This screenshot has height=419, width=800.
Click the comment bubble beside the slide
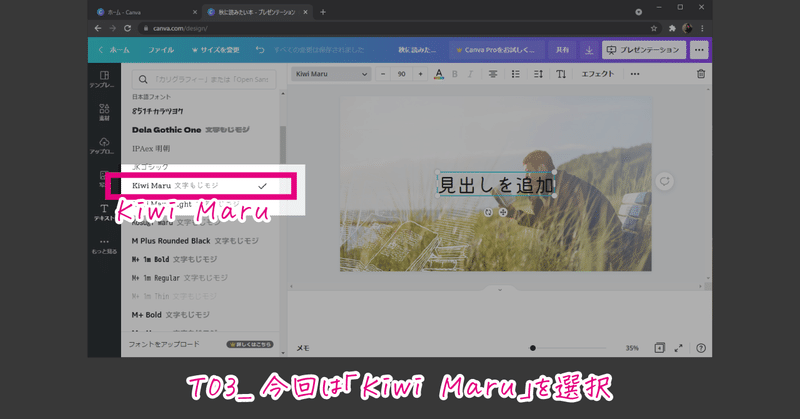[x=664, y=181]
